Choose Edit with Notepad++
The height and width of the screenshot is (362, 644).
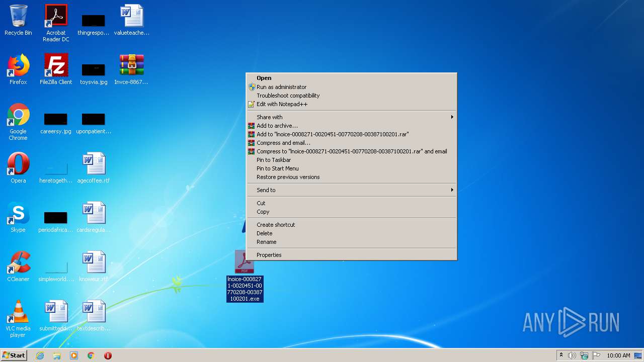351,104
